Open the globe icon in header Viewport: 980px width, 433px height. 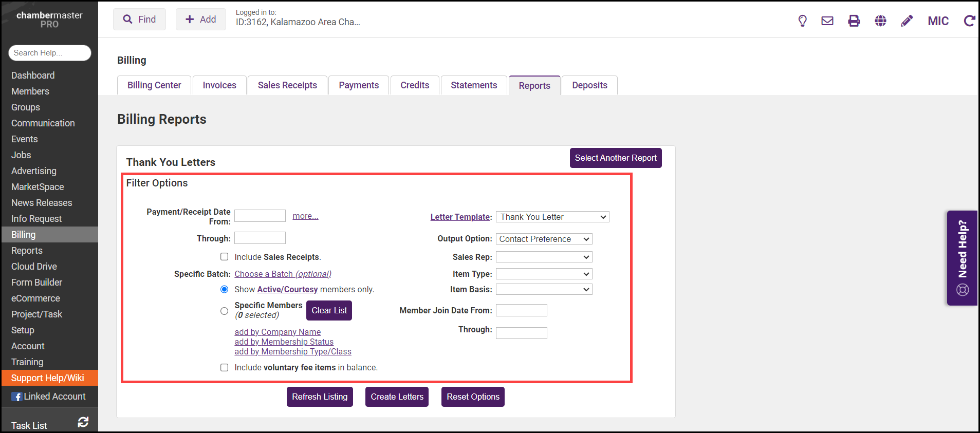pos(880,21)
